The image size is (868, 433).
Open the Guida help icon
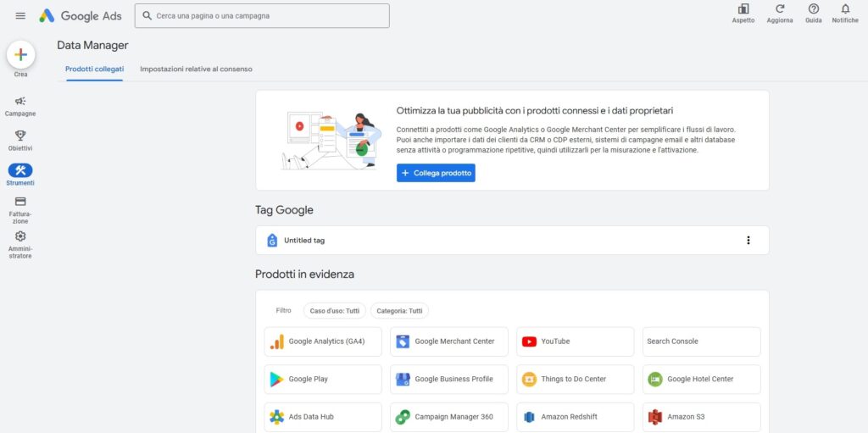click(x=813, y=9)
